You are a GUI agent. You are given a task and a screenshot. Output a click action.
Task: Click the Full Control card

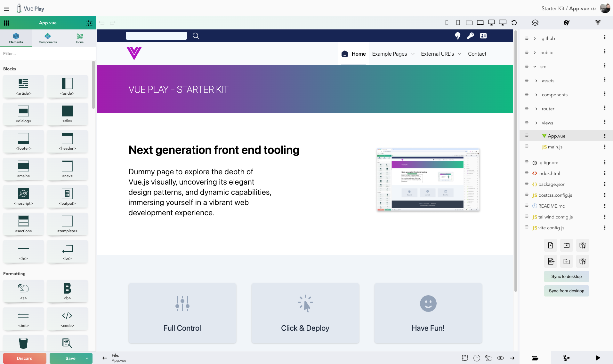click(x=182, y=313)
